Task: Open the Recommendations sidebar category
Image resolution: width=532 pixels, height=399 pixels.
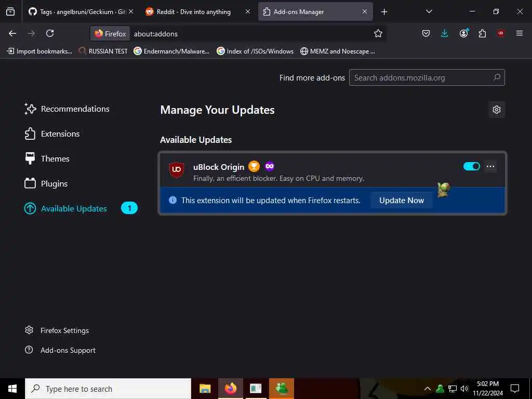Action: [67, 109]
